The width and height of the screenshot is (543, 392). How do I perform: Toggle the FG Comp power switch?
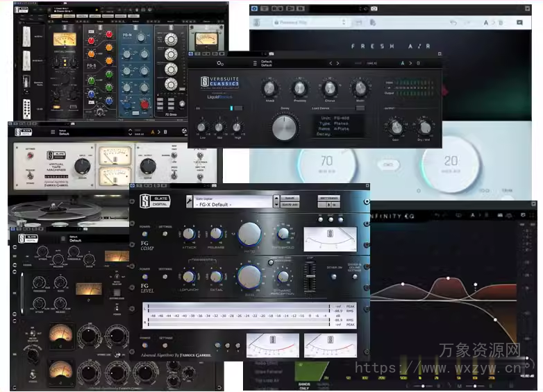(x=145, y=235)
